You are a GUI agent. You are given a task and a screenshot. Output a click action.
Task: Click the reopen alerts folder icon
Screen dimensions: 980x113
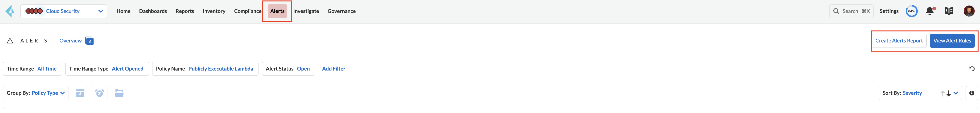119,93
